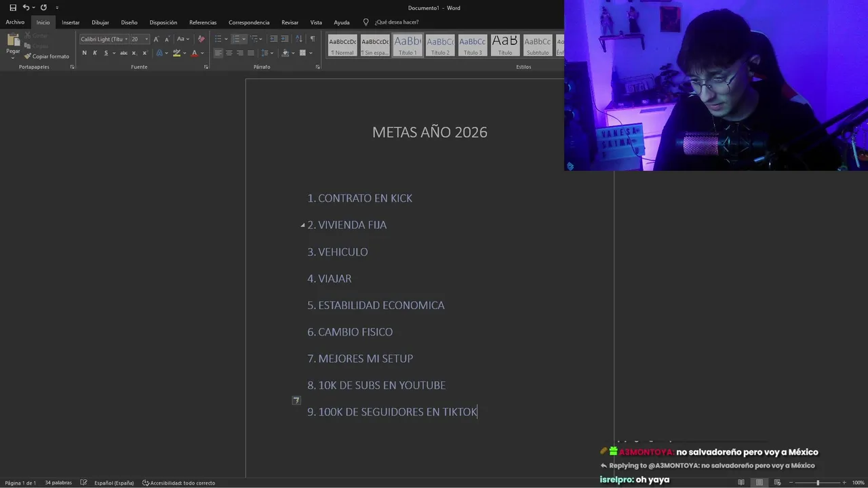Screen dimensions: 868x488
Task: Click the bullets list icon
Action: [218, 39]
